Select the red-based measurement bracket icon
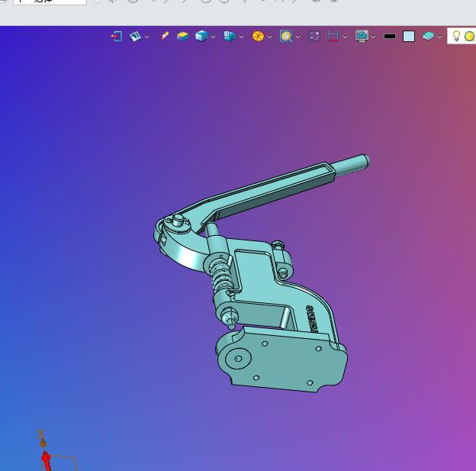 point(333,37)
